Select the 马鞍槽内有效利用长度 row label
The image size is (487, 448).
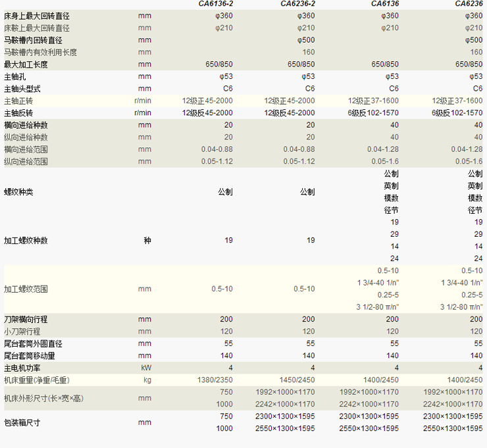[x=40, y=52]
